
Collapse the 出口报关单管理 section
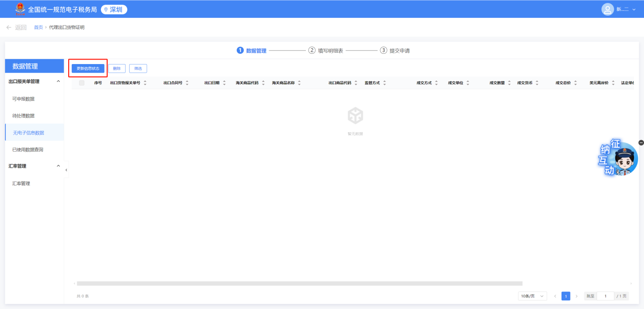point(58,82)
